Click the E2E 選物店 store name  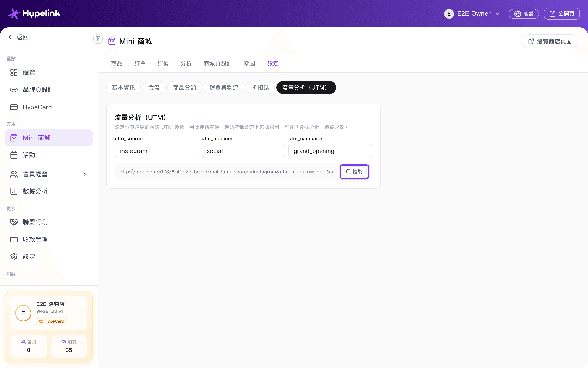click(50, 304)
